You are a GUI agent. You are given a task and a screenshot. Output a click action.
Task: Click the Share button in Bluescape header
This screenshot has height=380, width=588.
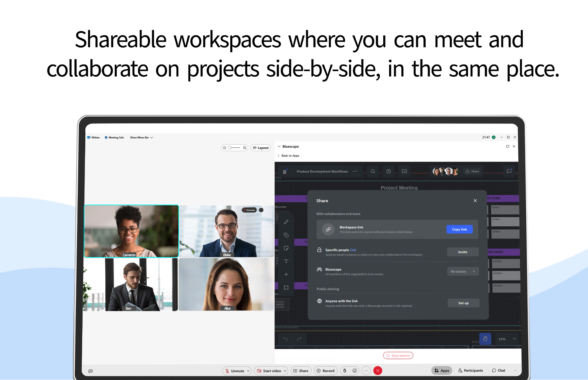(x=472, y=171)
